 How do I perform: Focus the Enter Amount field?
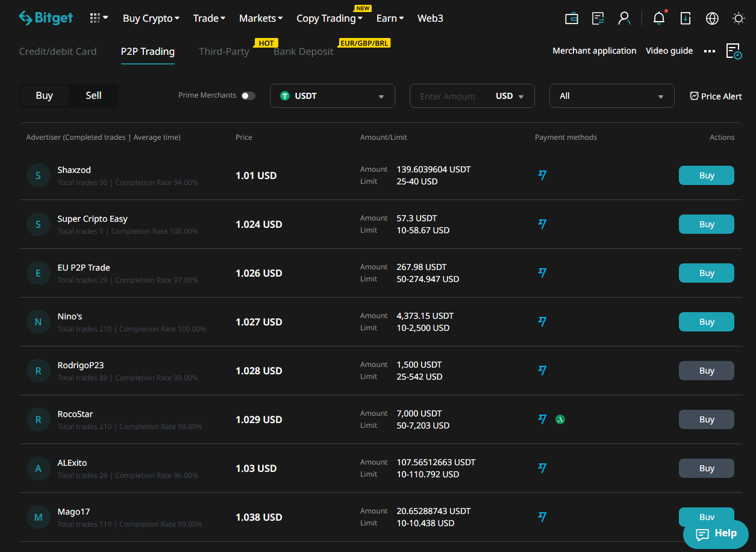pyautogui.click(x=448, y=96)
